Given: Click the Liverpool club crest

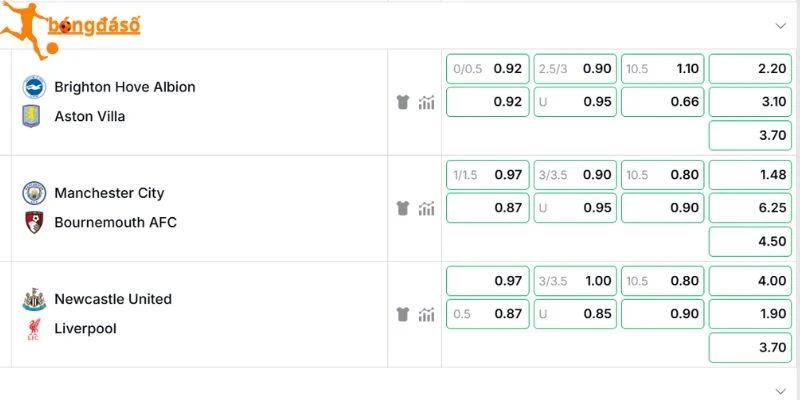Looking at the screenshot, I should coord(34,329).
